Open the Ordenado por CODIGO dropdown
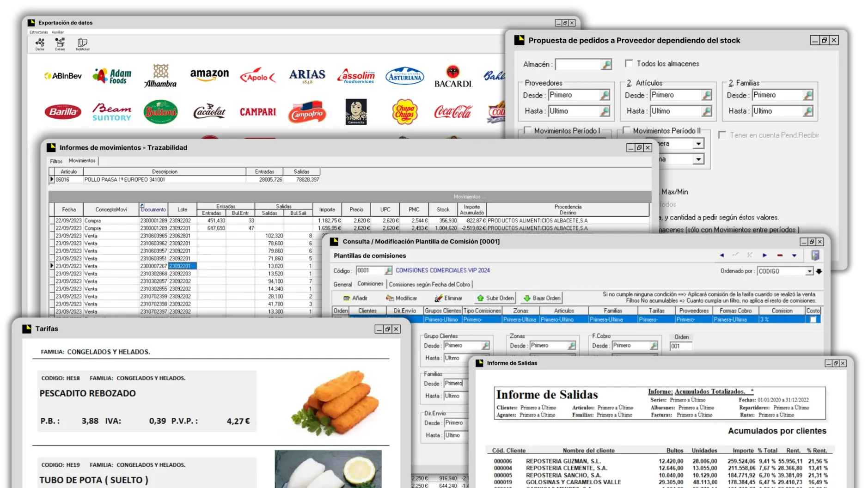The height and width of the screenshot is (488, 868). point(809,271)
